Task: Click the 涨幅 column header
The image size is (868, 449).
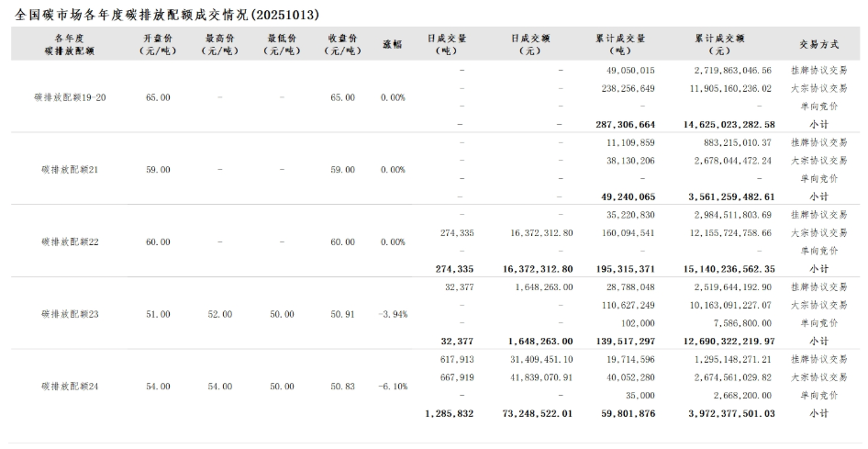Action: click(x=393, y=44)
